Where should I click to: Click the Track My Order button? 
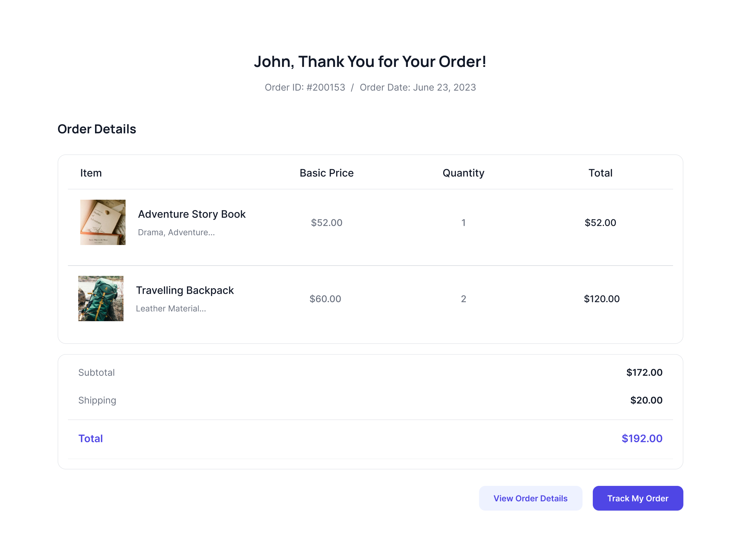(x=637, y=498)
